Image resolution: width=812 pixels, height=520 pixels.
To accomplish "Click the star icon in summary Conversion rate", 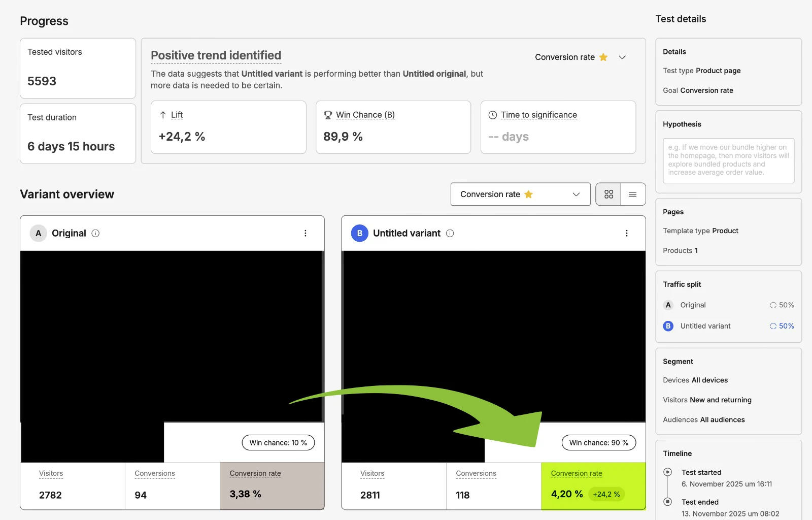I will (x=603, y=57).
